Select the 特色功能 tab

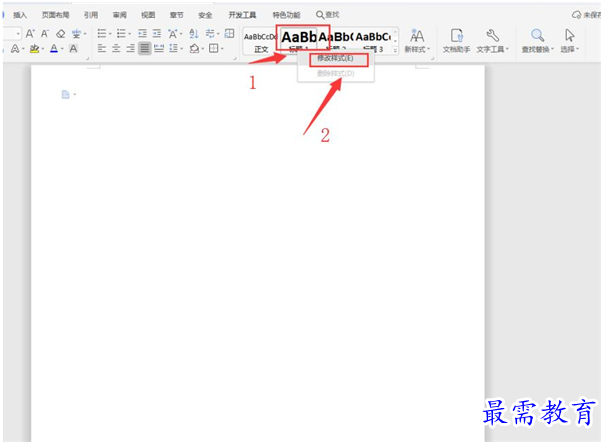(x=286, y=15)
